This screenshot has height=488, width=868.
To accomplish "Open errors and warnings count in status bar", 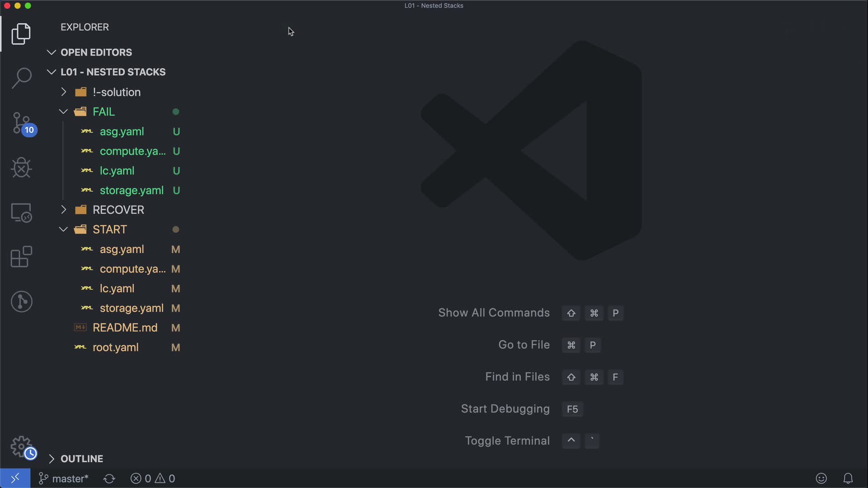I will (x=153, y=479).
